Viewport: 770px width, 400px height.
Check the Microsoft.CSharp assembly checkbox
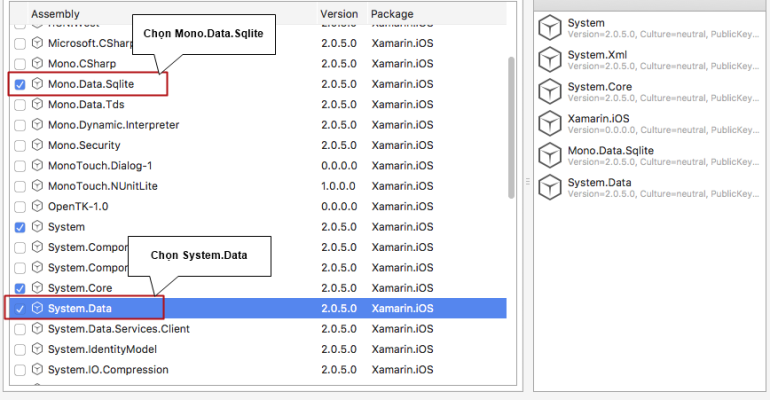pos(20,44)
